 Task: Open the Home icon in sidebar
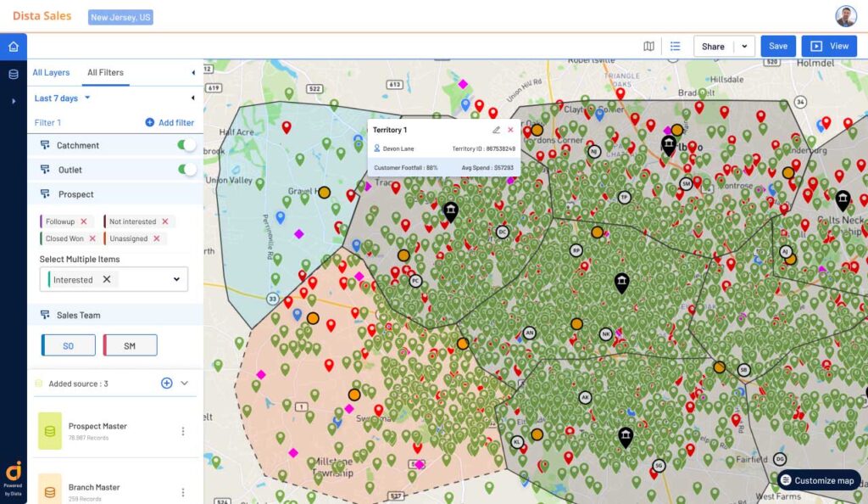click(x=14, y=47)
